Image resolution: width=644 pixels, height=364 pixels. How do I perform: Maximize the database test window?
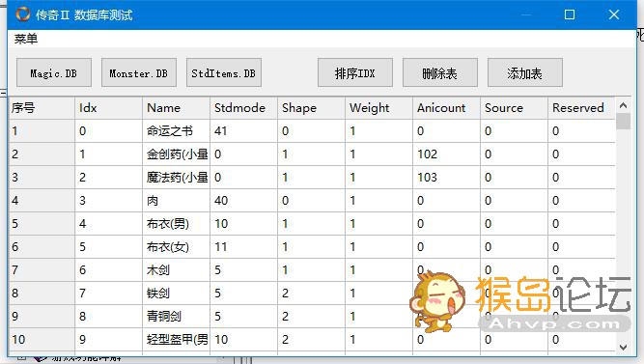(x=570, y=14)
